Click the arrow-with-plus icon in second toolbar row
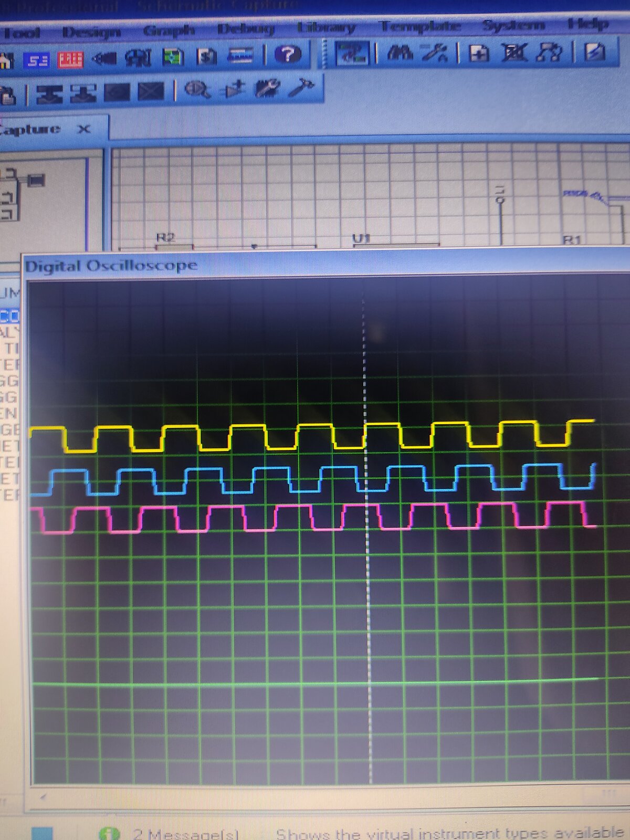This screenshot has height=840, width=630. click(x=234, y=89)
